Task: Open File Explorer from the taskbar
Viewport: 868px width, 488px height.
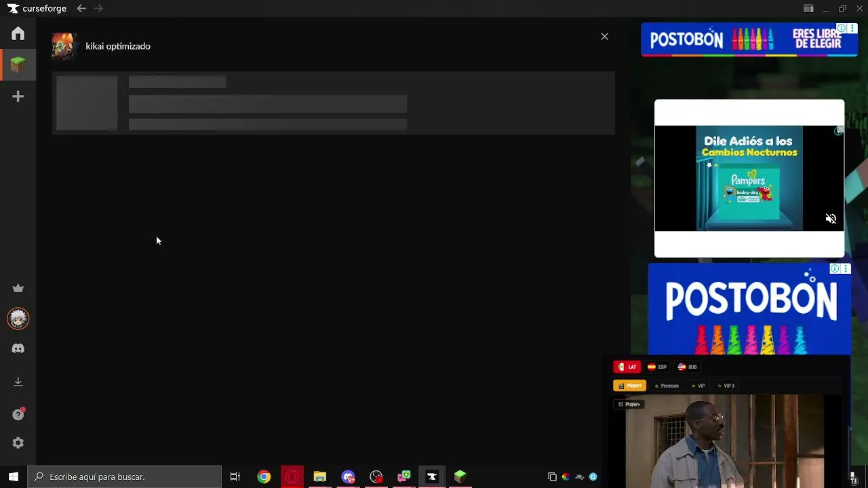Action: [x=320, y=476]
